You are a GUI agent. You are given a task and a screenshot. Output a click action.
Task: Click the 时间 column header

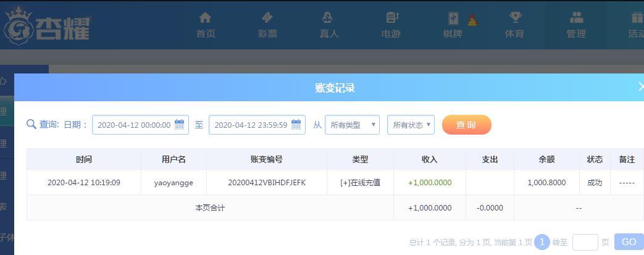click(x=84, y=159)
